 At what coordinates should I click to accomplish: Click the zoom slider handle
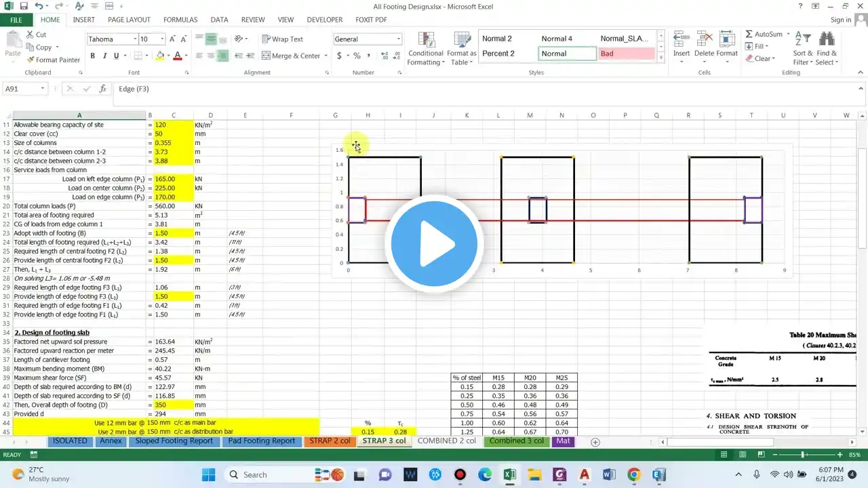[x=804, y=455]
